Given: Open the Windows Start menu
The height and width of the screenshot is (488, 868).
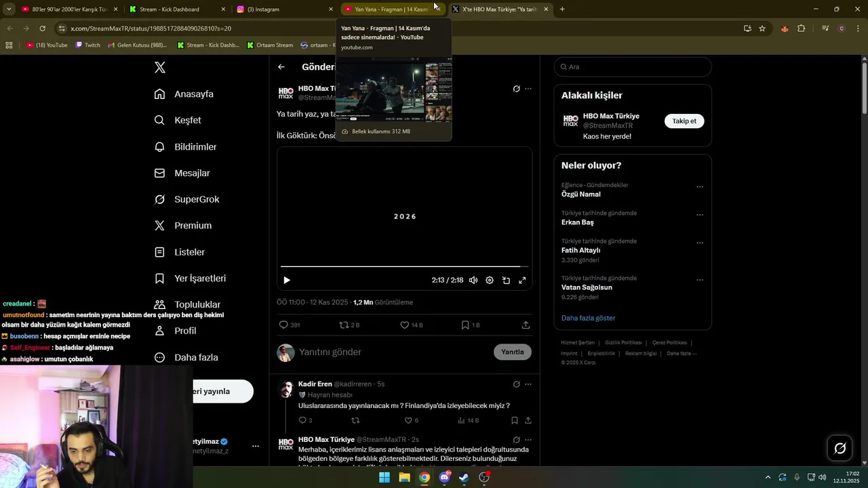Looking at the screenshot, I should 384,477.
